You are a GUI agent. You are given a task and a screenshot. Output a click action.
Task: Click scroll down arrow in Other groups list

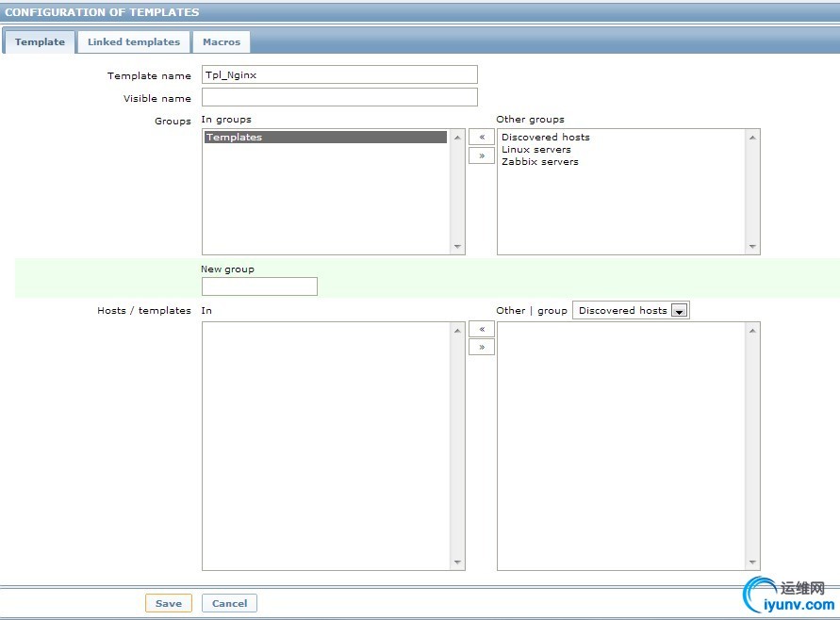tap(752, 246)
